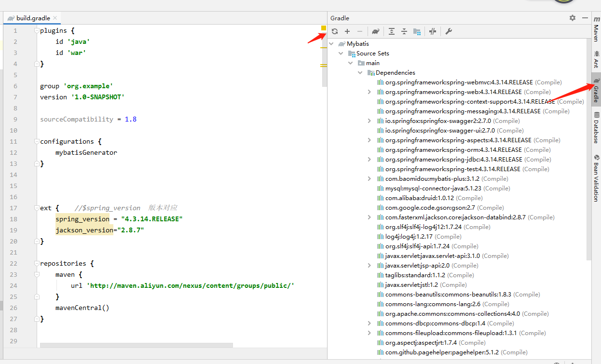601x364 pixels.
Task: Select org.aspectj:aspectjrt:1.7.4 row
Action: [431, 343]
